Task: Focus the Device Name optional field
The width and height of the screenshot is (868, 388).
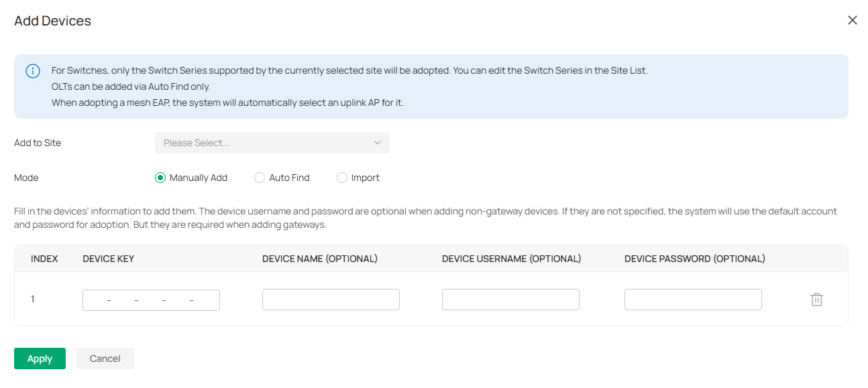Action: (x=331, y=299)
